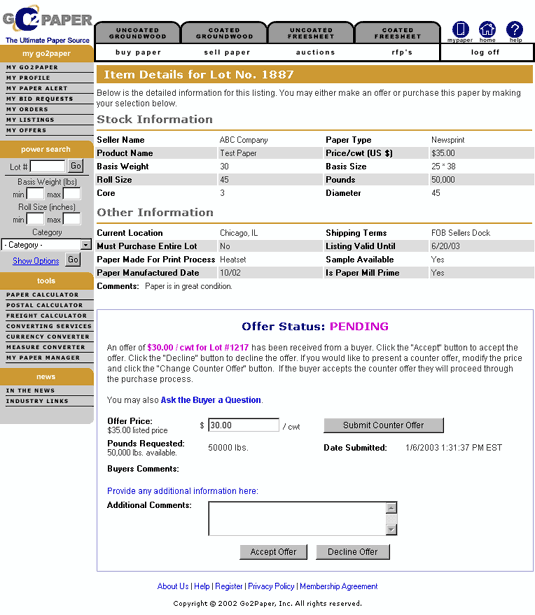Image resolution: width=535 pixels, height=615 pixels.
Task: Click the power search section header
Action: coord(46,149)
